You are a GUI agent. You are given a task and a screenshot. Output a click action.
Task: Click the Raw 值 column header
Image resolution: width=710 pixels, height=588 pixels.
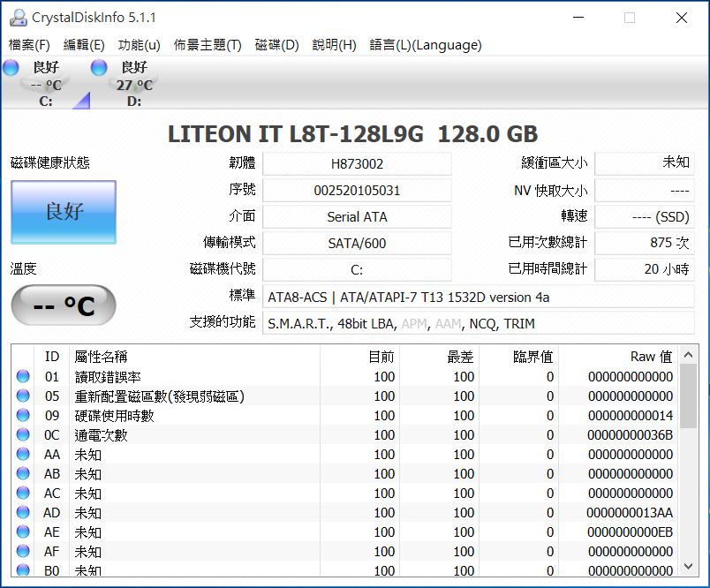tap(618, 356)
